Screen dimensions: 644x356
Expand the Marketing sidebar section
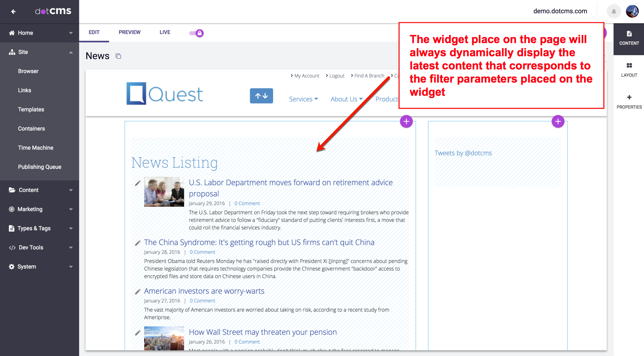pos(40,209)
